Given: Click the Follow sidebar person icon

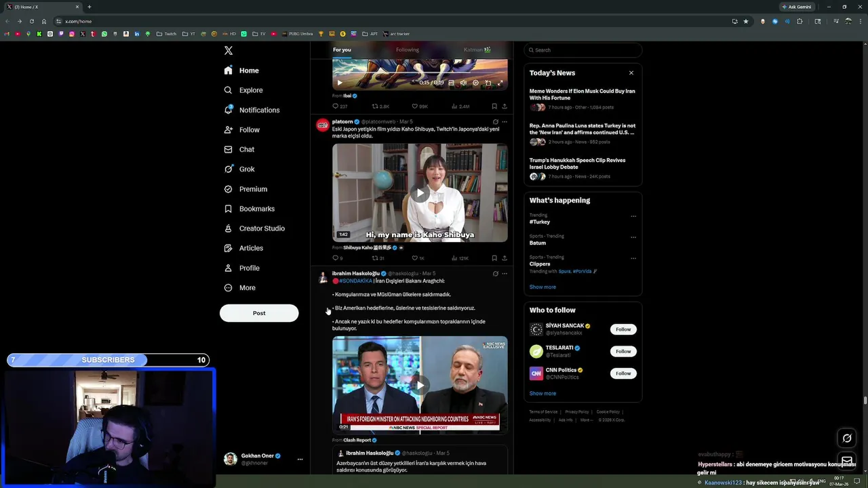Looking at the screenshot, I should (228, 129).
